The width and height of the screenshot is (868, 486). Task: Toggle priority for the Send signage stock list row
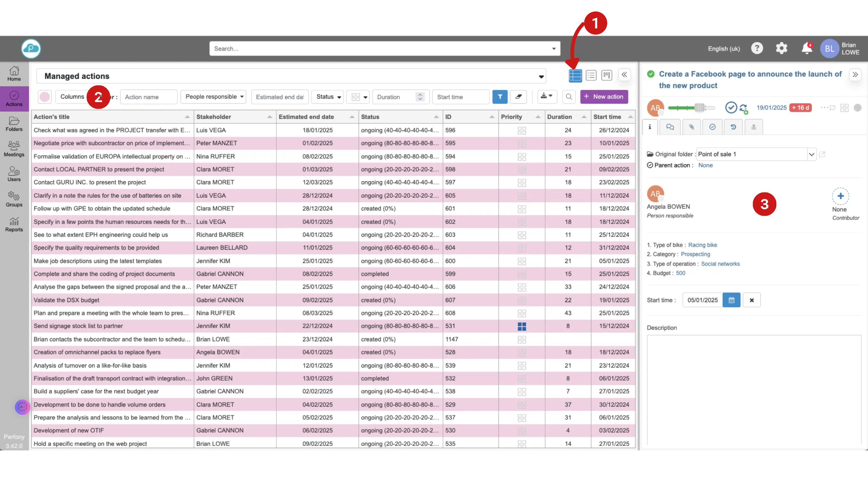[x=521, y=326]
